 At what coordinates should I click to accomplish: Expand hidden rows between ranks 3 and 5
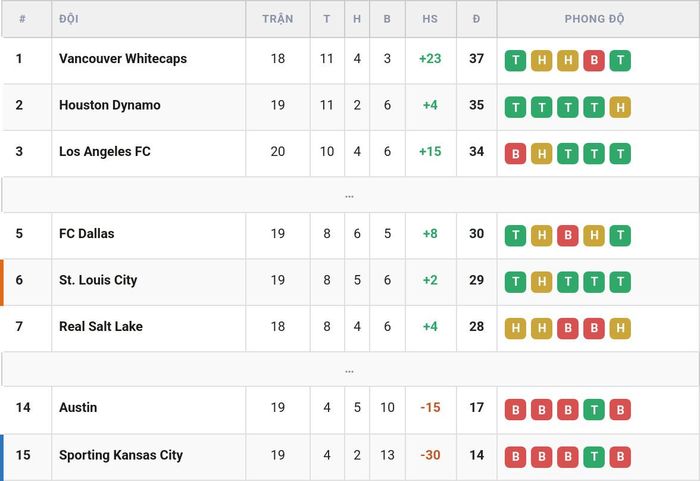(350, 195)
